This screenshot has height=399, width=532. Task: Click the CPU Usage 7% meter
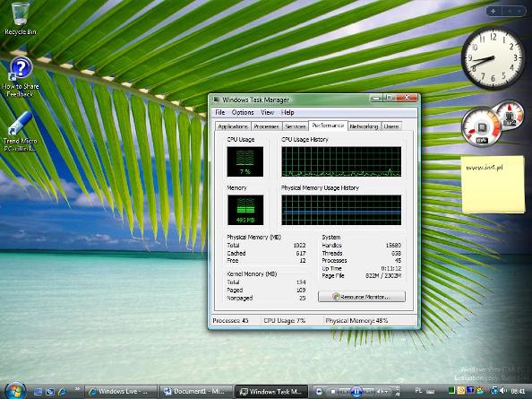[x=245, y=161]
